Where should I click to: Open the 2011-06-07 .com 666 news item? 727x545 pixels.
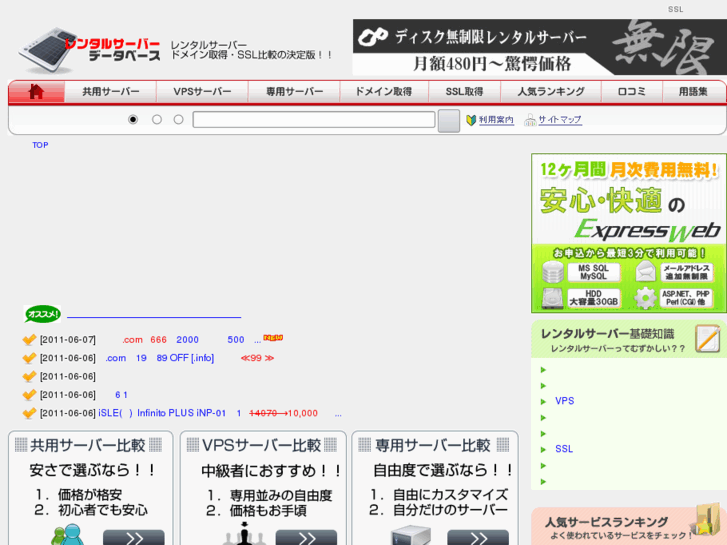pyautogui.click(x=192, y=340)
